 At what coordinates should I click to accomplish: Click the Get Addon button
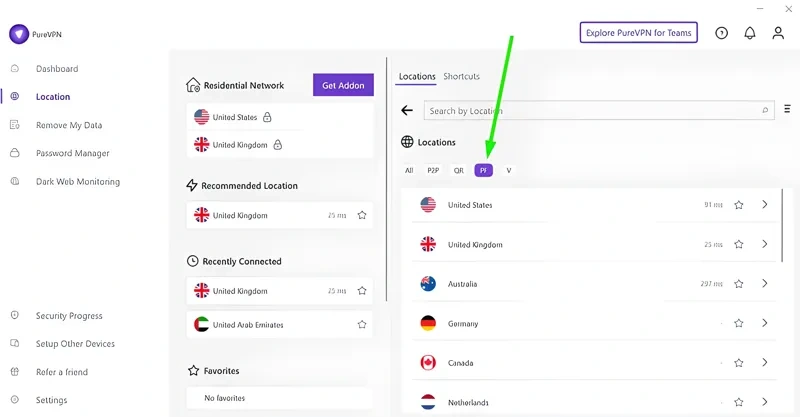(343, 85)
